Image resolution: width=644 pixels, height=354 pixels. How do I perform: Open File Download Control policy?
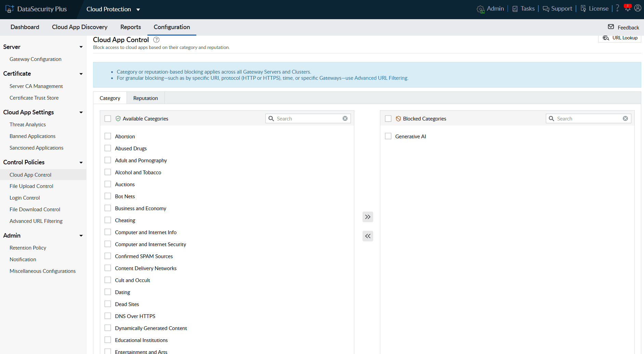(35, 210)
